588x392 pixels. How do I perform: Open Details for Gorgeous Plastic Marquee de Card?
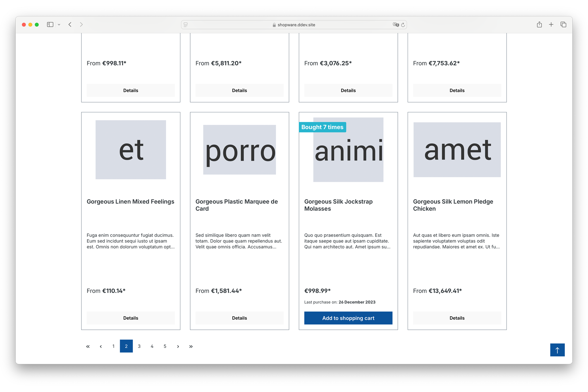click(x=239, y=318)
